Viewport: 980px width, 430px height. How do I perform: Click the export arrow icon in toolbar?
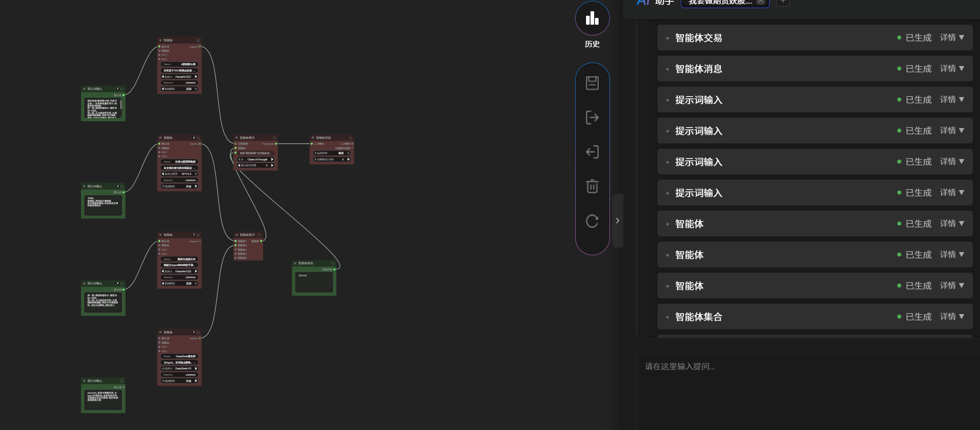point(592,118)
